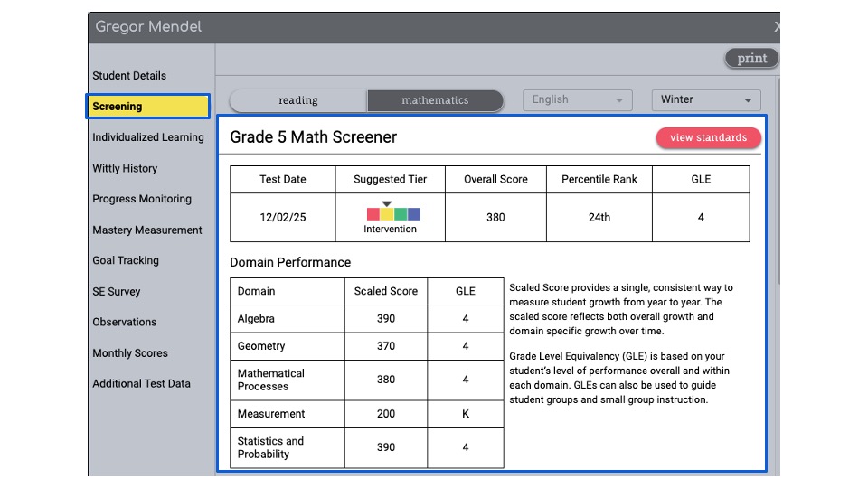
Task: Click the Algebra domain row
Action: 367,319
